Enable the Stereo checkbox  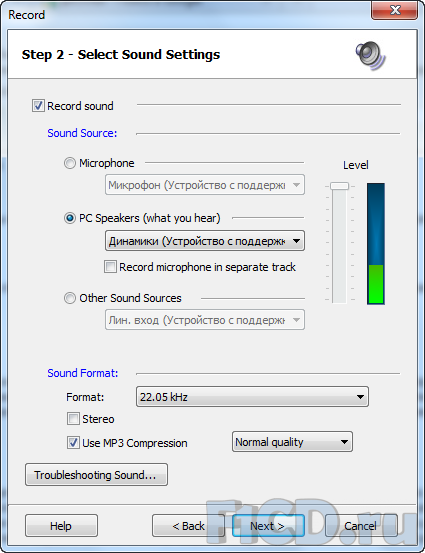click(73, 419)
